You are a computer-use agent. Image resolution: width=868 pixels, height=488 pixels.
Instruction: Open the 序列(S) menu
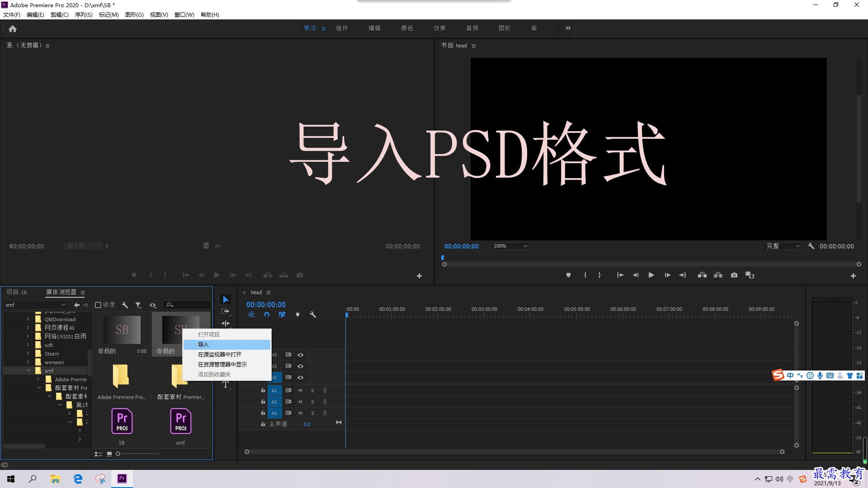[x=84, y=14]
